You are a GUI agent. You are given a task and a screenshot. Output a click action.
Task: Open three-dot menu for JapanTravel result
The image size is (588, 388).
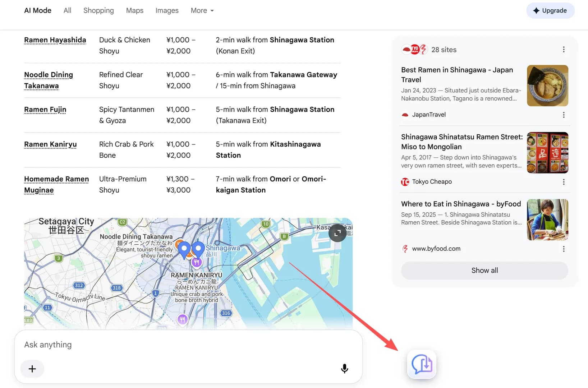(564, 115)
